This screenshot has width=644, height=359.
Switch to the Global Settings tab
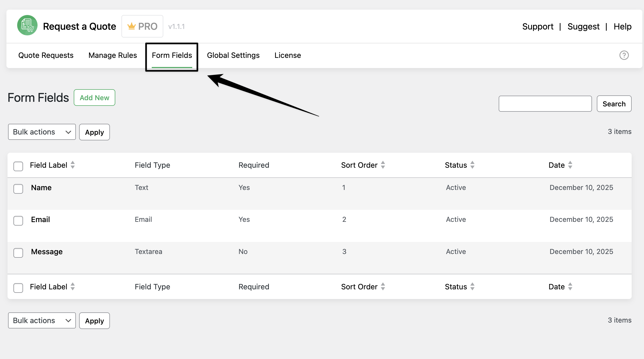point(233,55)
